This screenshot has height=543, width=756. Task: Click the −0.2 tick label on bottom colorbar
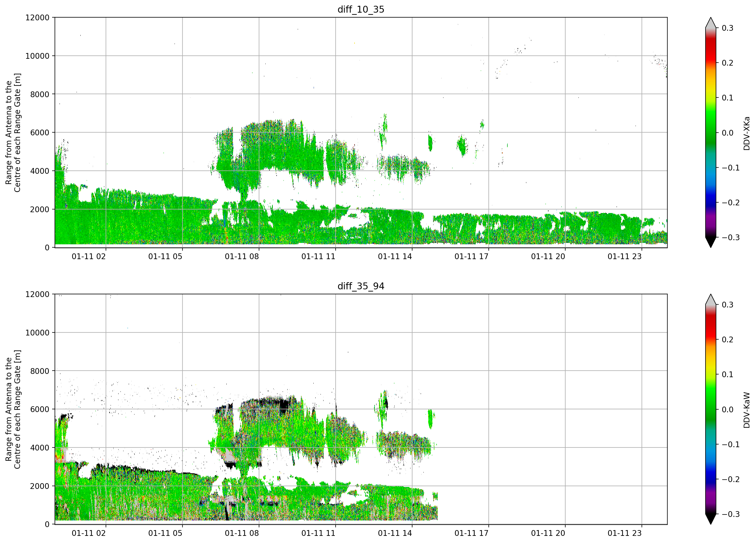[x=731, y=479]
